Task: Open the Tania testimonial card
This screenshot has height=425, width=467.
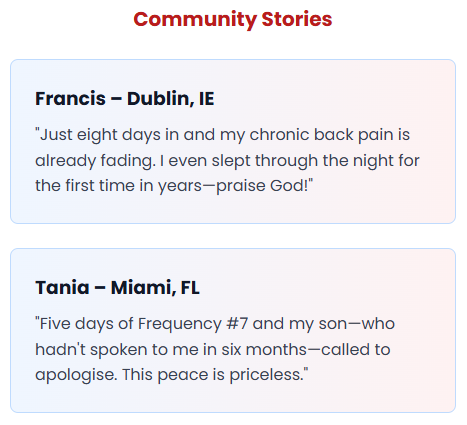Action: pos(233,330)
